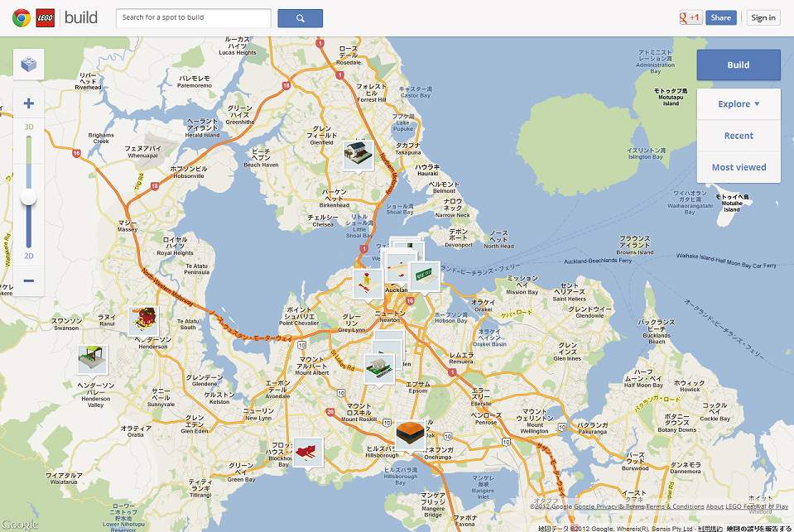The height and width of the screenshot is (532, 794).
Task: Click the blue search magnifier button
Action: 300,18
